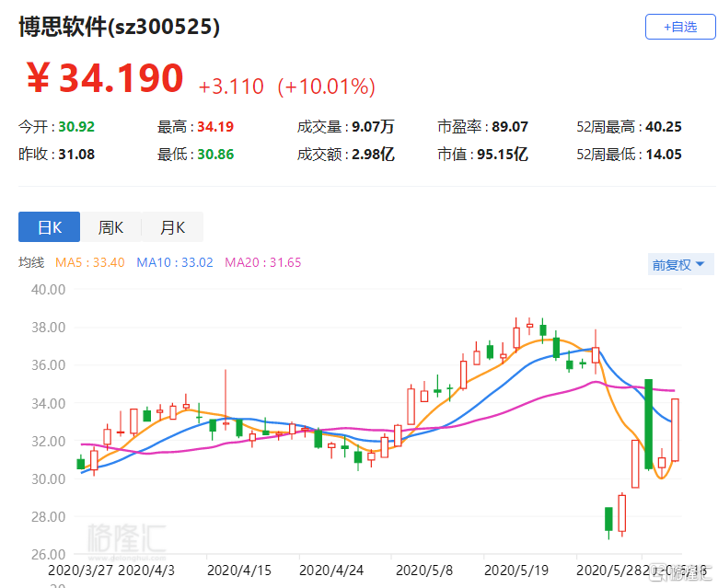Click the last red candlestick on the chart
This screenshot has height=588, width=718.
point(675,430)
